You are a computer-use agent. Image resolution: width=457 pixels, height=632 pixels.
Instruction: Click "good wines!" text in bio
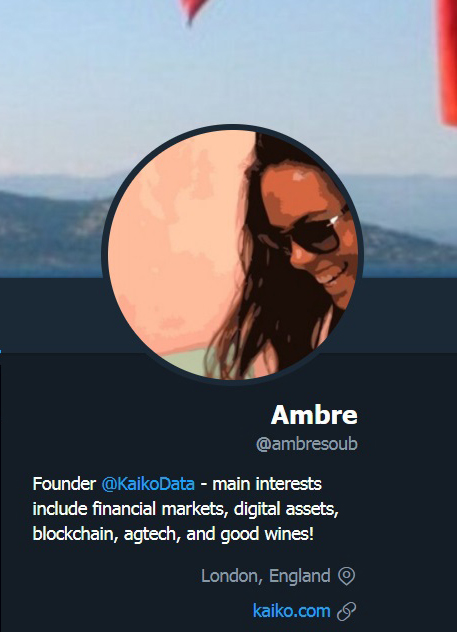(267, 534)
